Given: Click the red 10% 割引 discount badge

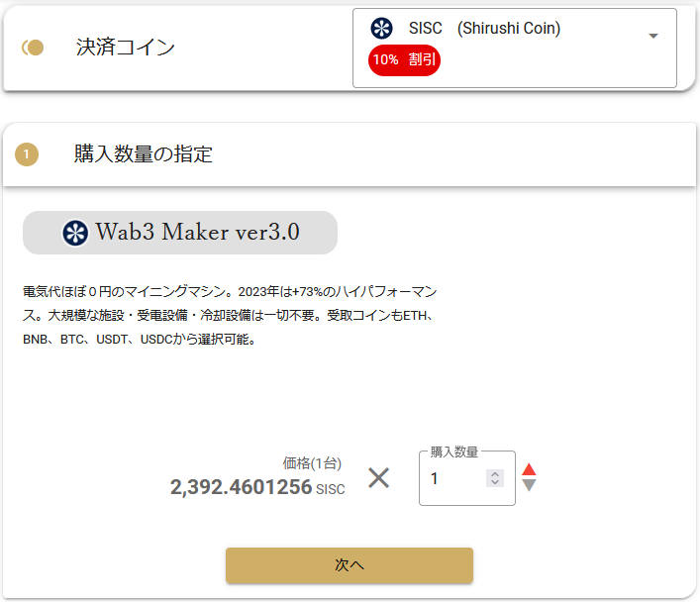Looking at the screenshot, I should [404, 59].
